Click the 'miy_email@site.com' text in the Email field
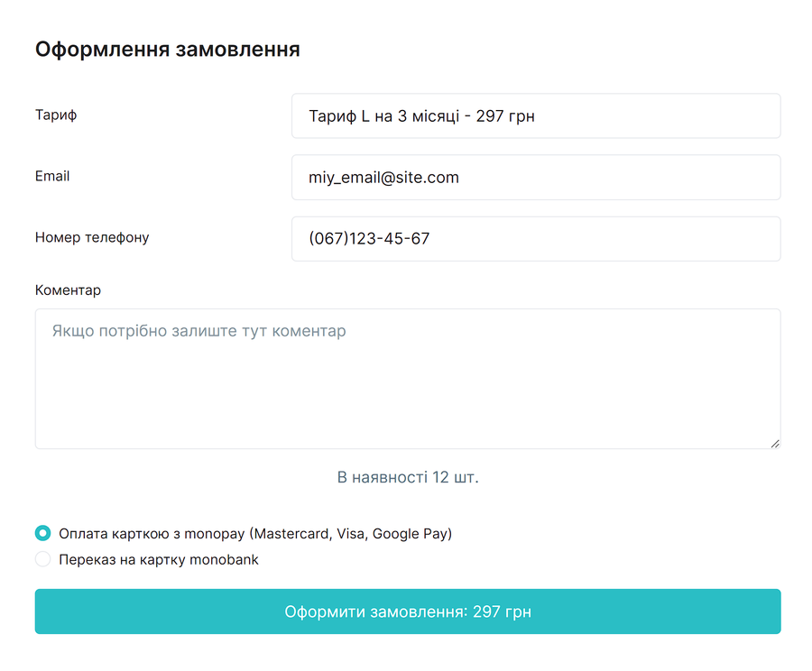The height and width of the screenshot is (671, 812). pos(383,178)
